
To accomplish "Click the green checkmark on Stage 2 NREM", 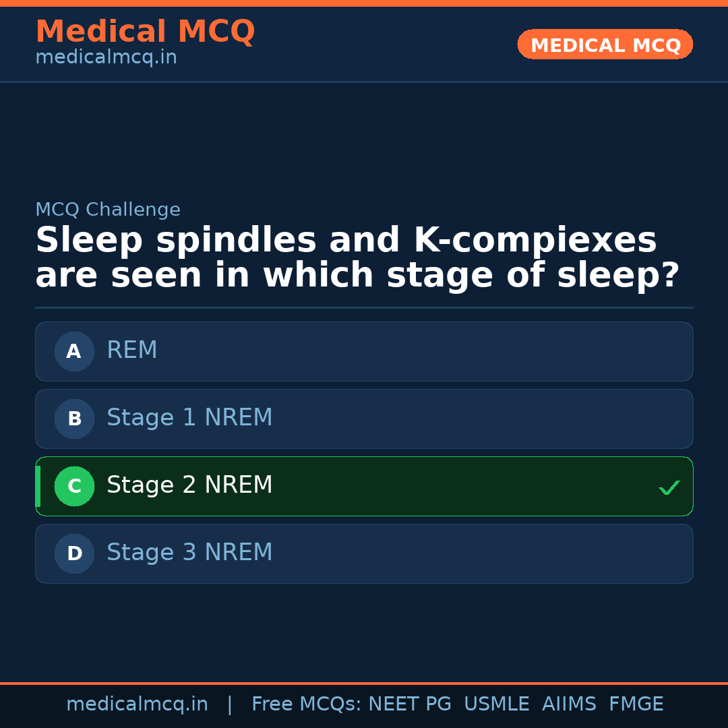I will point(669,487).
